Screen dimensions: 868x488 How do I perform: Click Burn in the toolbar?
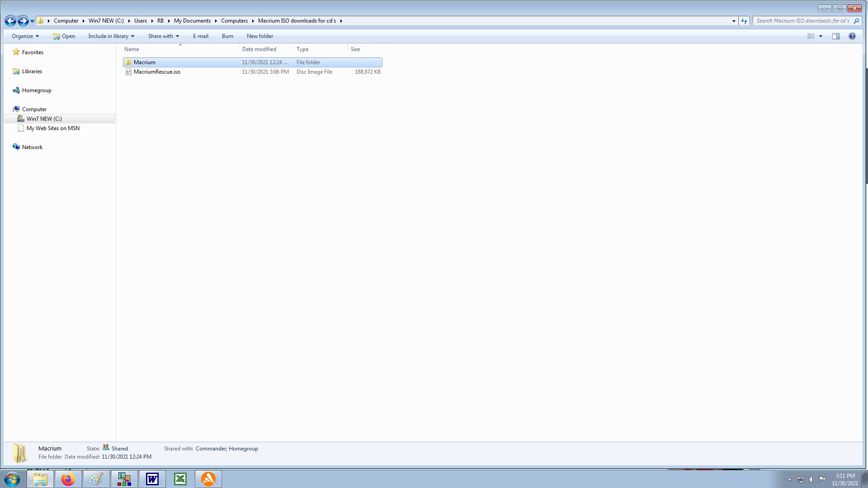pos(227,36)
